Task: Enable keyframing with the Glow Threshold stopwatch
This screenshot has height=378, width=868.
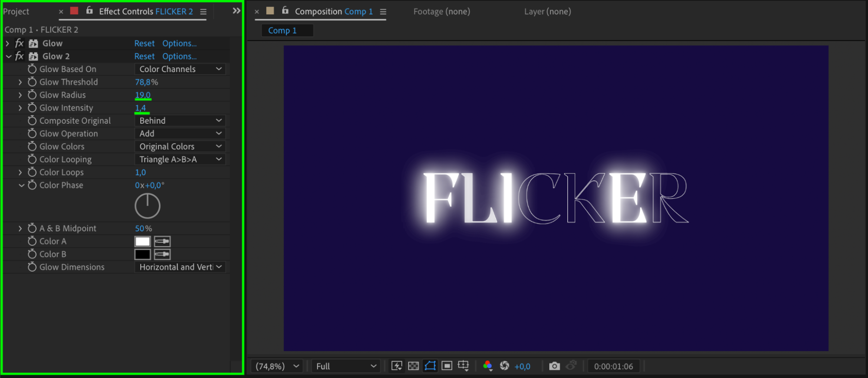Action: (32, 82)
